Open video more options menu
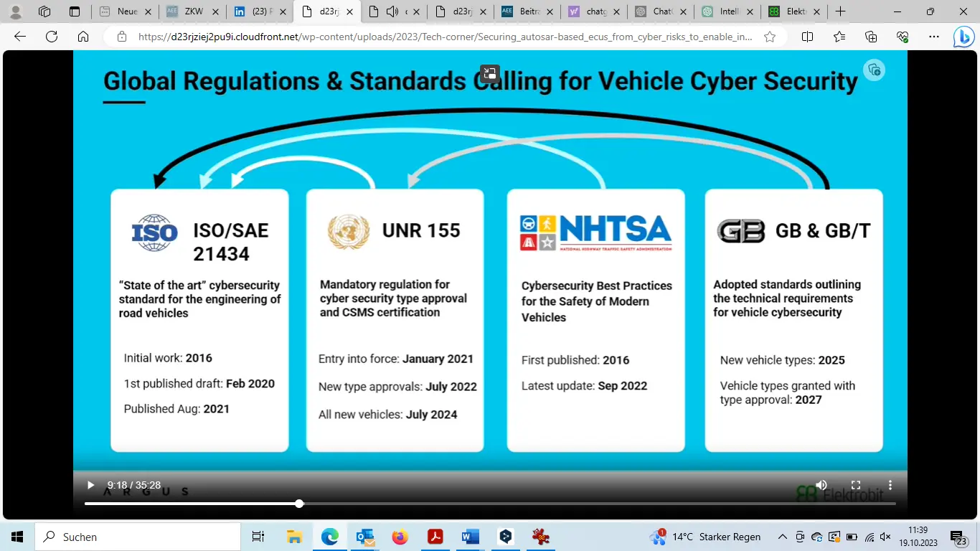 click(890, 486)
